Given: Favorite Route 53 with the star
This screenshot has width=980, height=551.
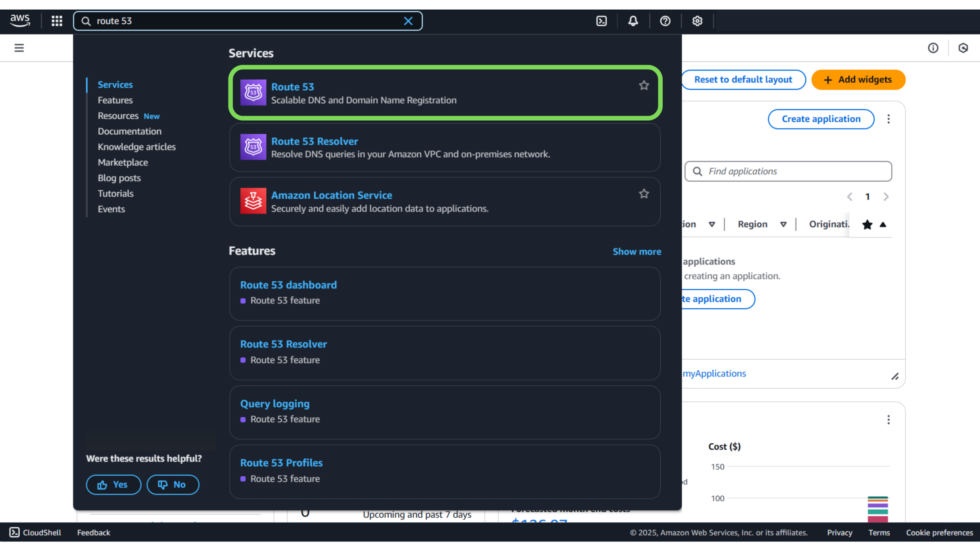Looking at the screenshot, I should (x=644, y=85).
